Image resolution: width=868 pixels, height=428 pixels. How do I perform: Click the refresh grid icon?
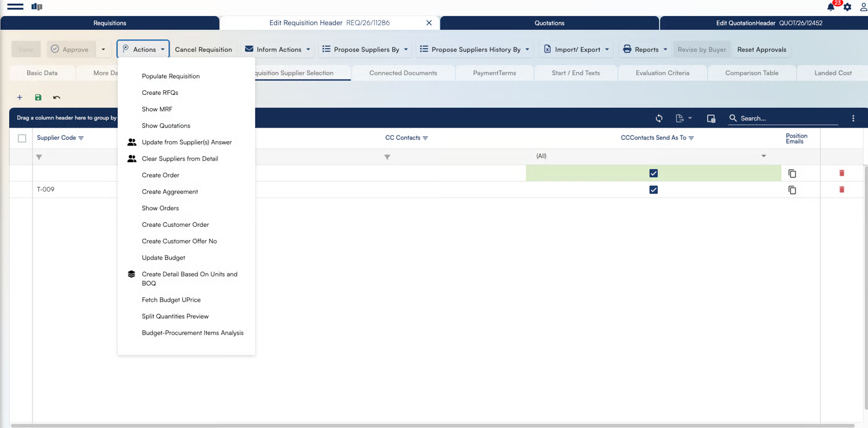pyautogui.click(x=659, y=118)
